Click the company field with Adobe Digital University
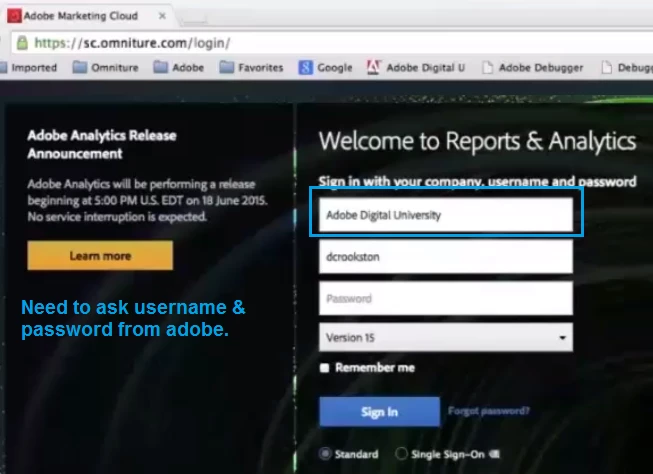This screenshot has width=653, height=474. pyautogui.click(x=446, y=215)
